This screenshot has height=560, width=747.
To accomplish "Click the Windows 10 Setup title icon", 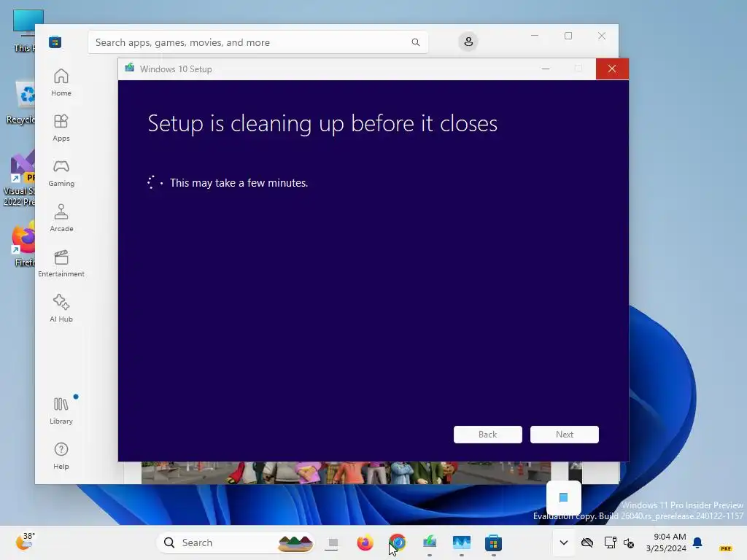I will [130, 68].
